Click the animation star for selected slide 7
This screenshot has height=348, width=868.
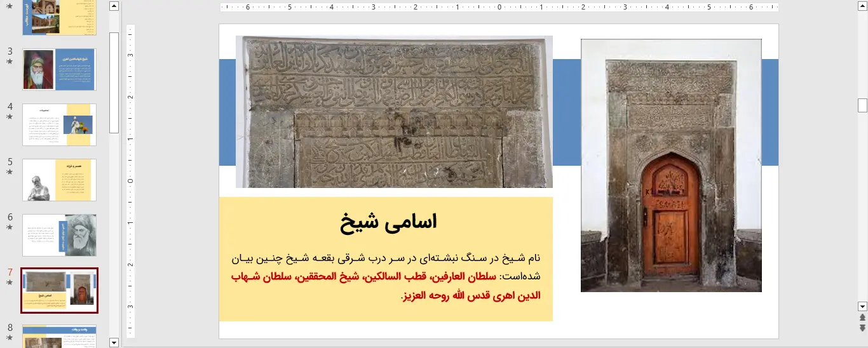[10, 283]
